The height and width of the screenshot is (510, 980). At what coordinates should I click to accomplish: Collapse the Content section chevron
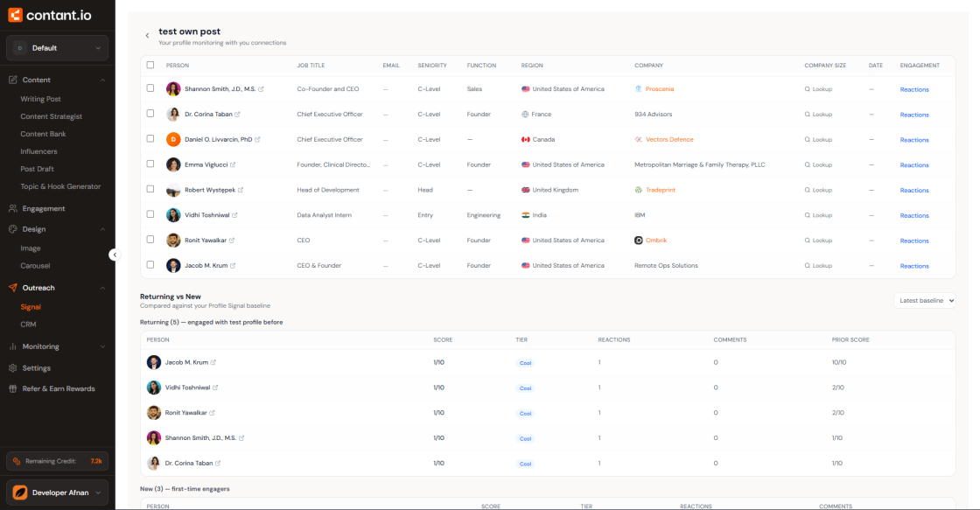pos(102,80)
